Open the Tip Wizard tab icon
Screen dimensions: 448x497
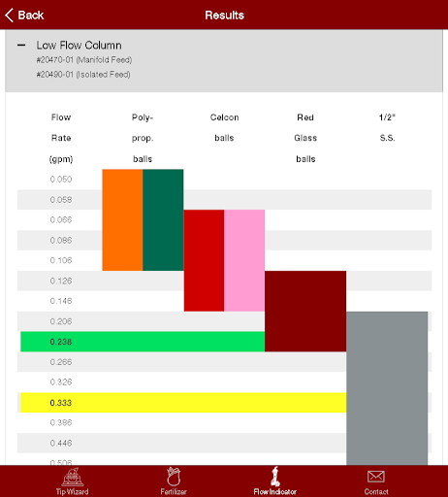tap(73, 477)
